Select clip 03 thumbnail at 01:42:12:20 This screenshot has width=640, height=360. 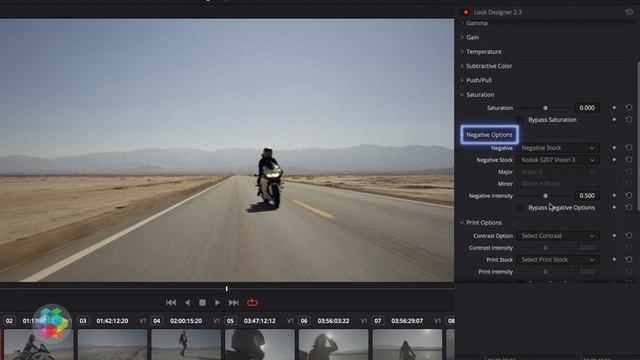112,345
